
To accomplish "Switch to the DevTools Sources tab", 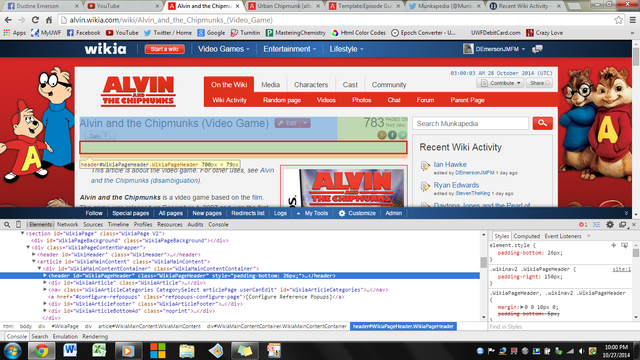I will tap(93, 224).
